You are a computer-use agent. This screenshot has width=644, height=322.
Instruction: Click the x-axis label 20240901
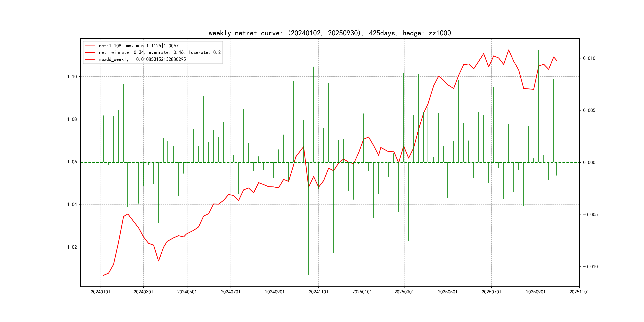pyautogui.click(x=275, y=292)
